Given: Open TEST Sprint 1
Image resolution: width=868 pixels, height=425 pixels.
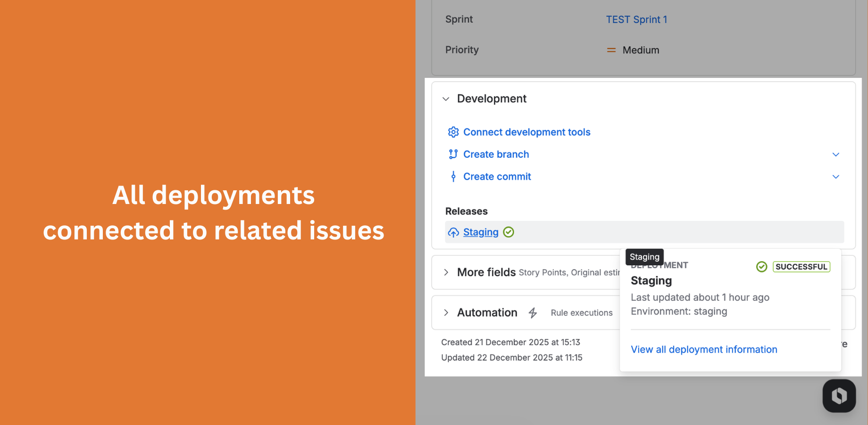Looking at the screenshot, I should (636, 19).
